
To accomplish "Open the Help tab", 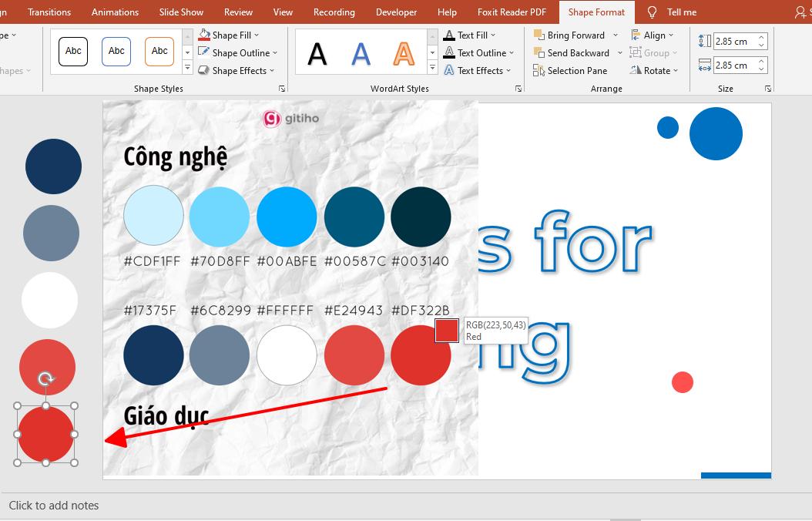I will (447, 12).
